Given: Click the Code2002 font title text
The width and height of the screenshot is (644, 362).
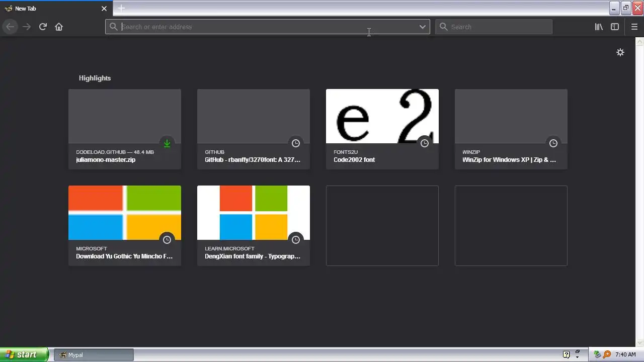Looking at the screenshot, I should pos(354,160).
